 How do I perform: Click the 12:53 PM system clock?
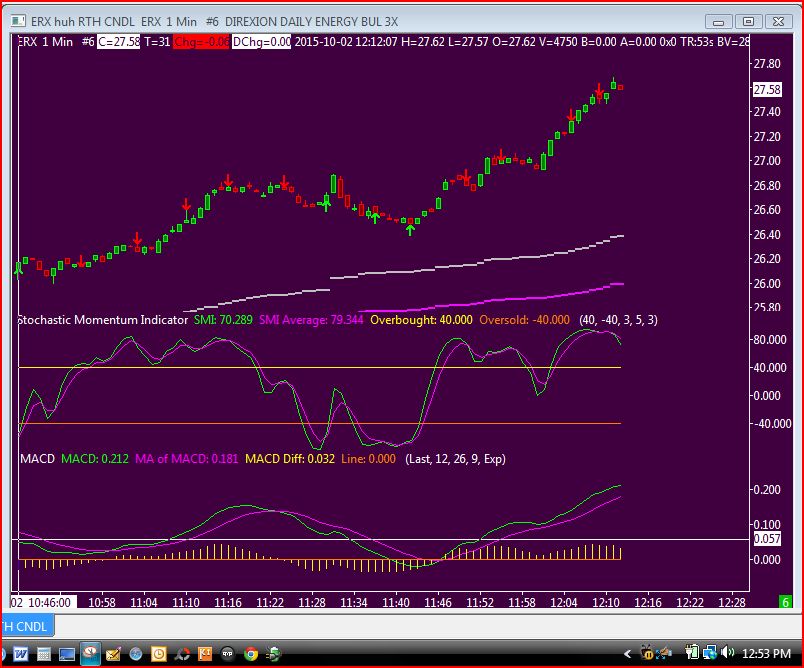(766, 654)
